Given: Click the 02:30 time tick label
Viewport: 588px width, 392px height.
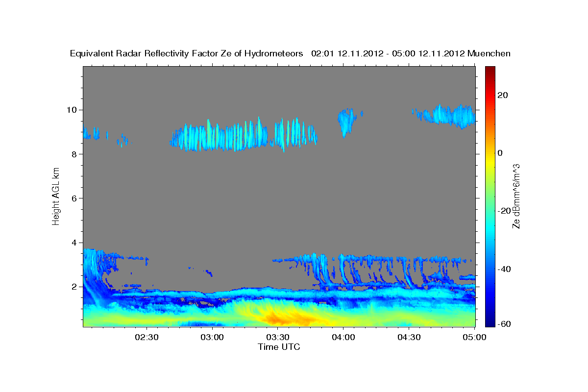Looking at the screenshot, I should [147, 337].
